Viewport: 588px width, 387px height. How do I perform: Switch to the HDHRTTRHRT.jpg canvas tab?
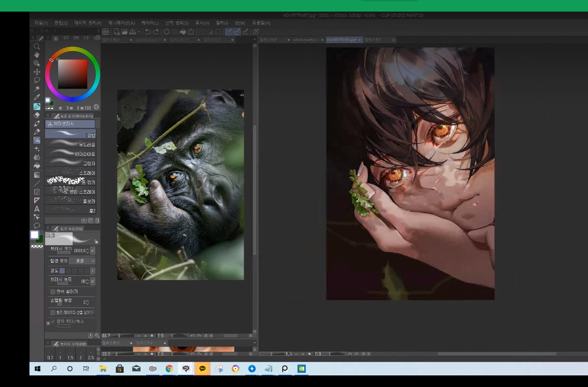pyautogui.click(x=344, y=39)
